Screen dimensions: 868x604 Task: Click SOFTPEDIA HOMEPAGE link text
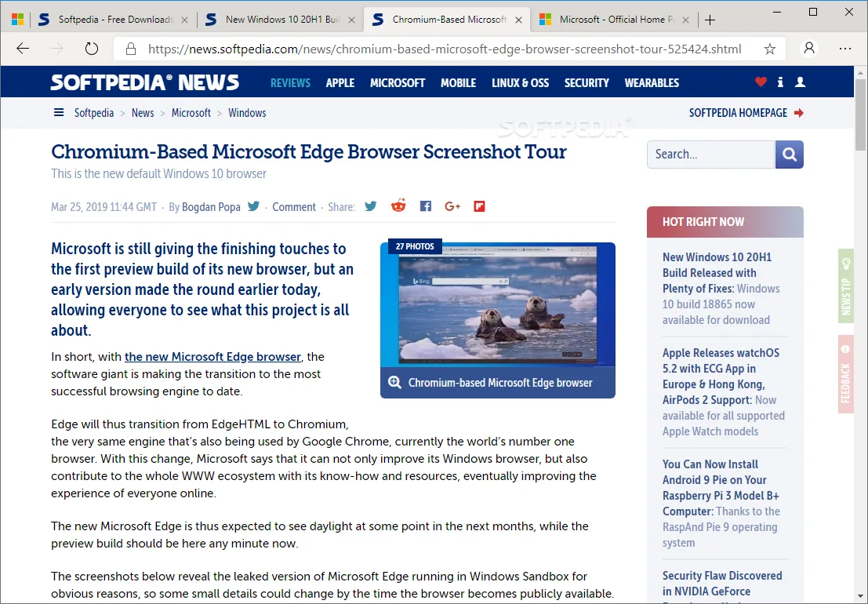738,113
